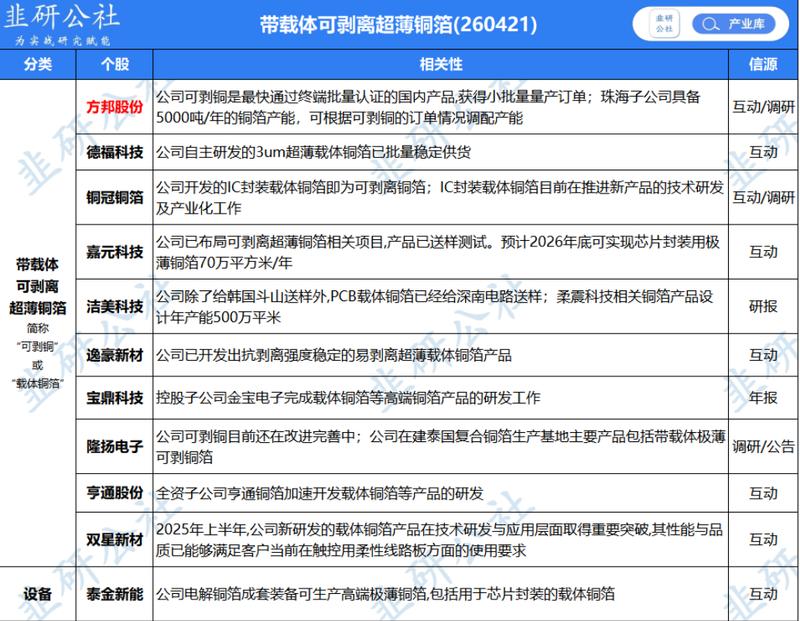The image size is (800, 621).
Task: Open stock 方邦股份 highlighted in red
Action: (115, 107)
